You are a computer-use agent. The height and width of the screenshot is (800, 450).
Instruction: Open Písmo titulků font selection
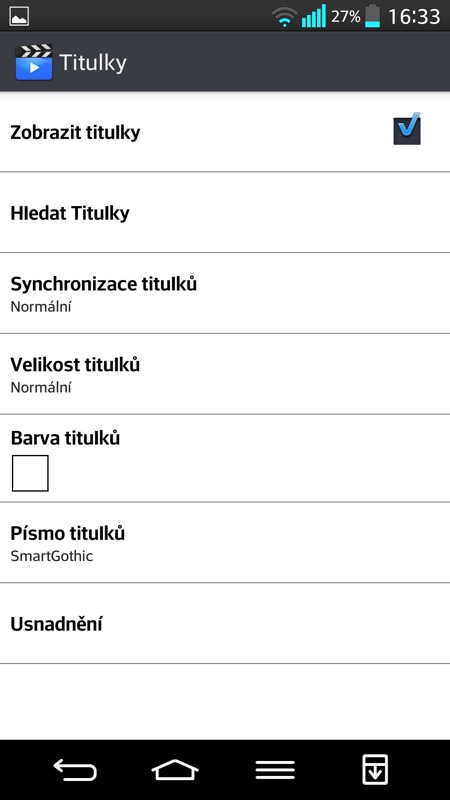tap(225, 542)
